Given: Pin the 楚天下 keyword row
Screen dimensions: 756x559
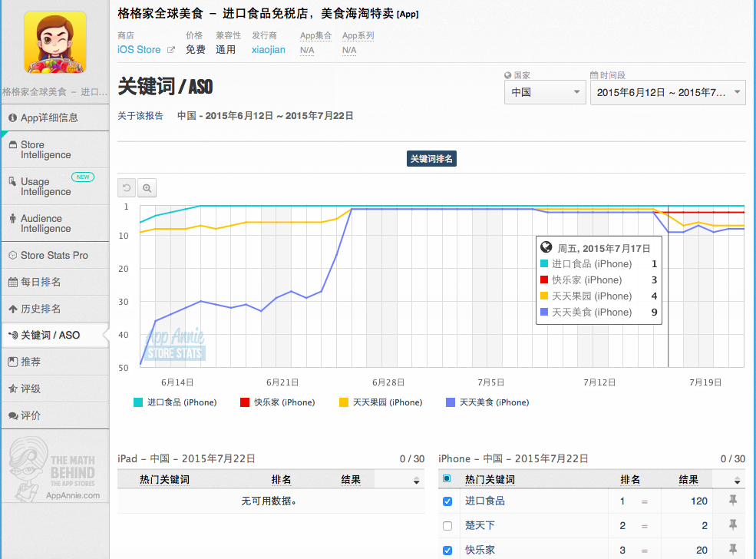Looking at the screenshot, I should (x=733, y=524).
